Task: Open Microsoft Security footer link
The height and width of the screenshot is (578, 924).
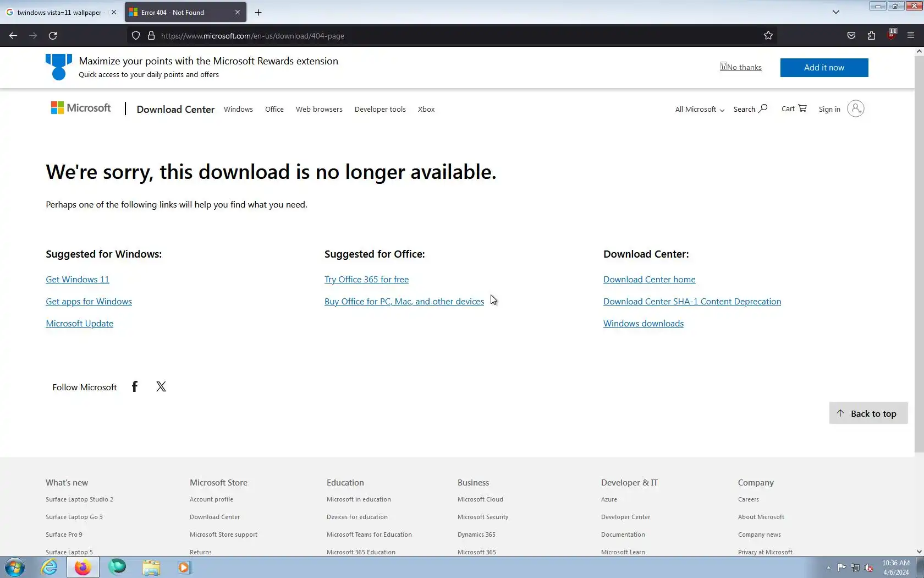Action: [x=483, y=517]
